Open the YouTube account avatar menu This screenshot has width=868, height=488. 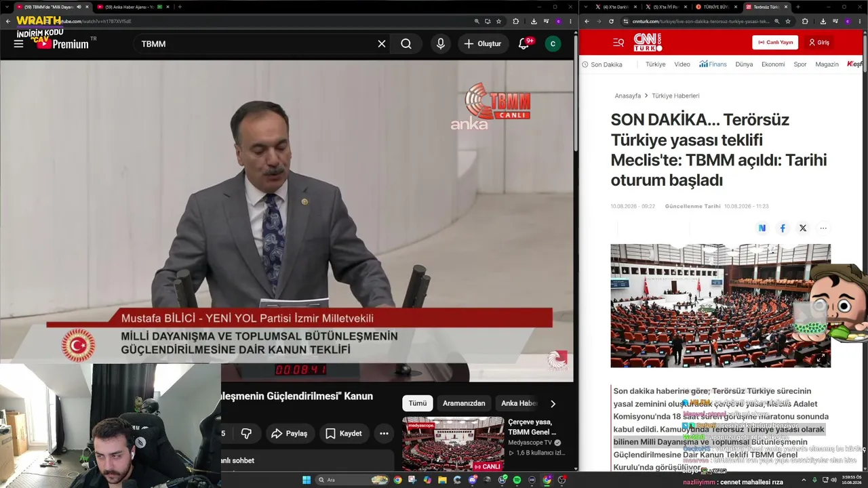point(553,44)
